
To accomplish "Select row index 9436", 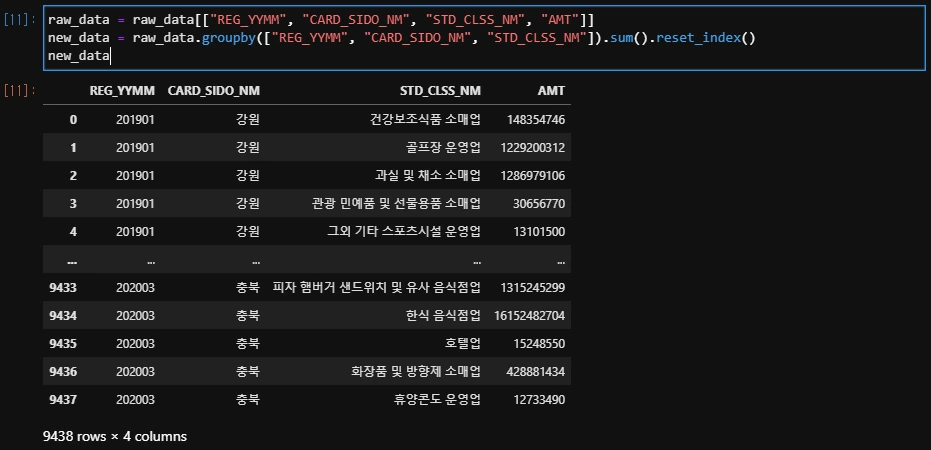I will (63, 372).
